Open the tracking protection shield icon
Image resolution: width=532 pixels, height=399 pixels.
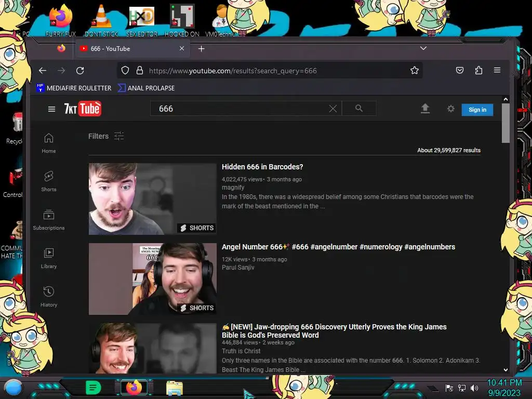coord(125,71)
